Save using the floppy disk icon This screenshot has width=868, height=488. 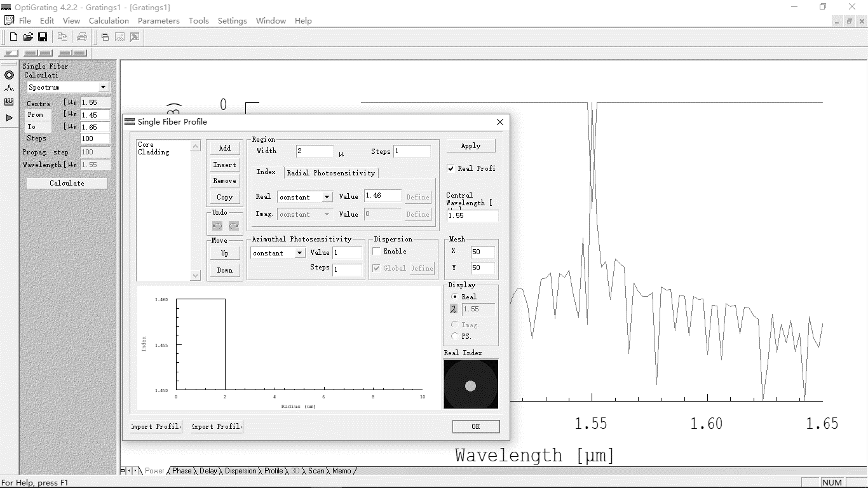pyautogui.click(x=43, y=37)
